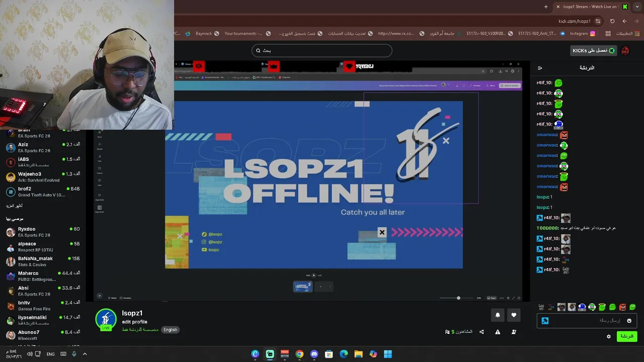644x362 pixels.
Task: Open Google Chrome from the Windows taskbar
Action: pos(299,354)
